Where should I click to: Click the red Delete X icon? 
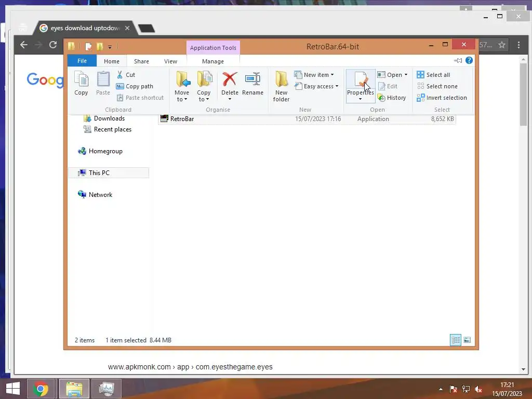pyautogui.click(x=230, y=79)
